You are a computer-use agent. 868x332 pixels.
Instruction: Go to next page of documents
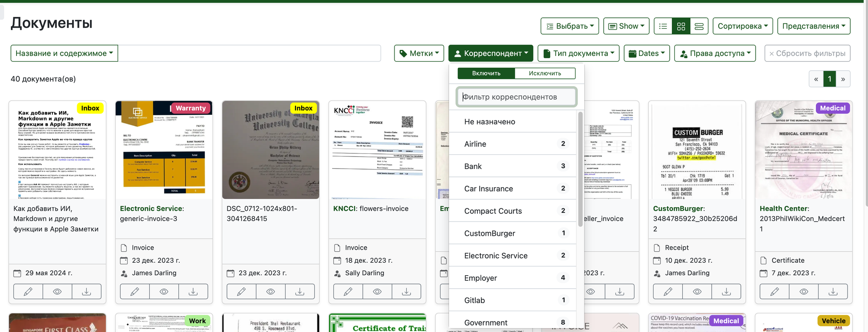[843, 79]
